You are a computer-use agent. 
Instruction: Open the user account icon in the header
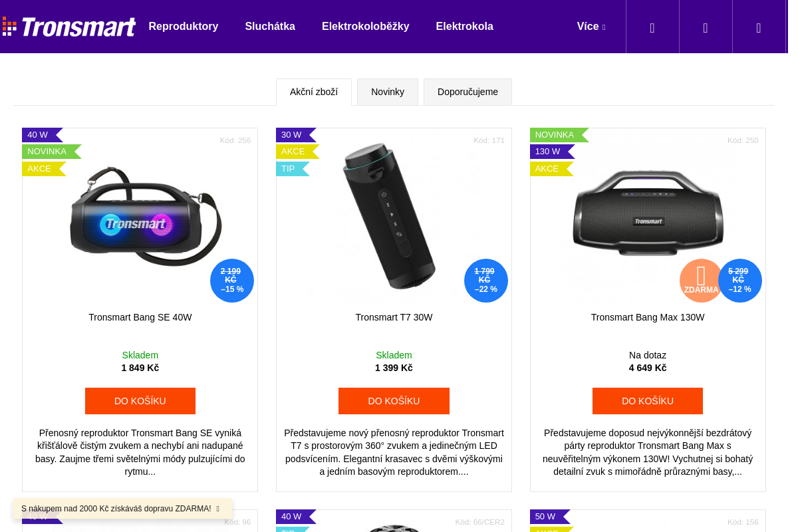coord(706,27)
